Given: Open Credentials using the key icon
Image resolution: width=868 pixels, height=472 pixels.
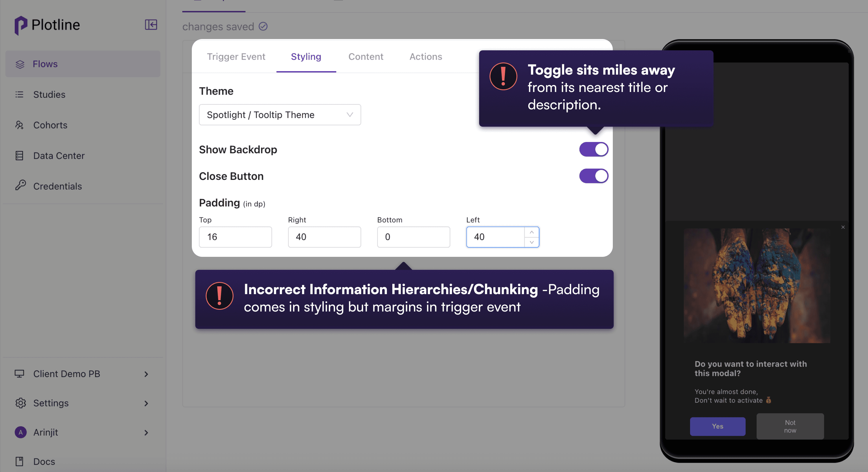Looking at the screenshot, I should (x=20, y=185).
